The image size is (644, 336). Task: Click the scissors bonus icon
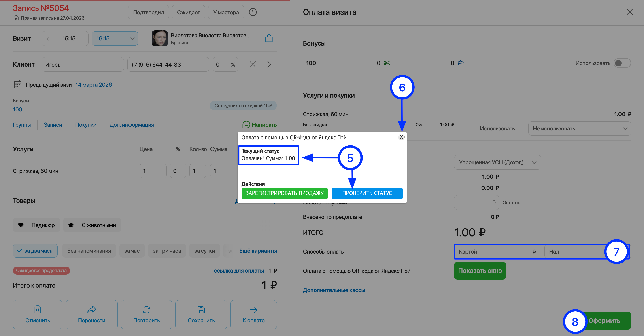click(387, 63)
